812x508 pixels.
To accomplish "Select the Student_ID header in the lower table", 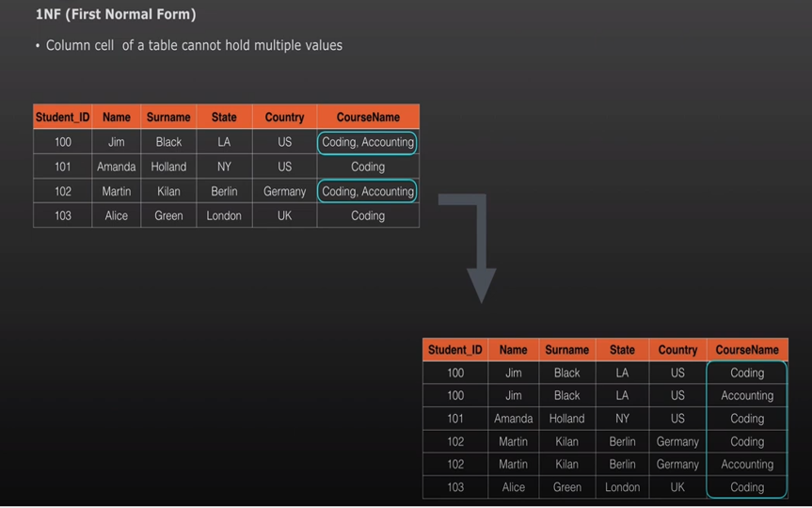I will [454, 350].
